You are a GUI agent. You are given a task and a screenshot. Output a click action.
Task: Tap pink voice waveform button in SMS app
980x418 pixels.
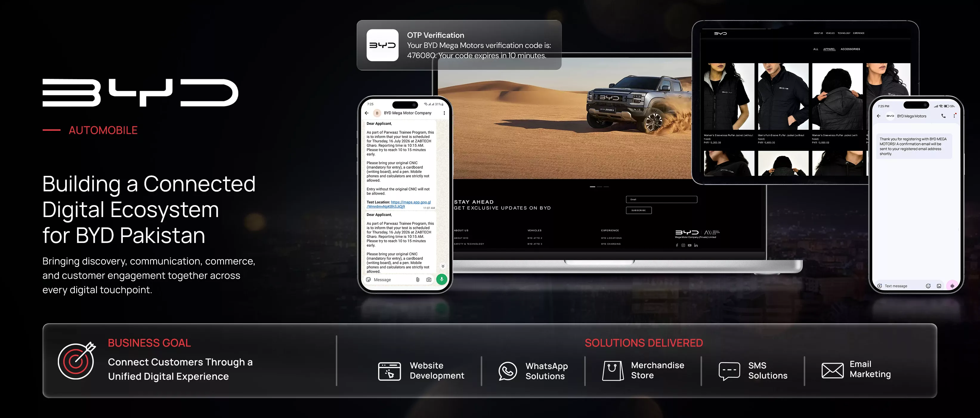tap(952, 285)
